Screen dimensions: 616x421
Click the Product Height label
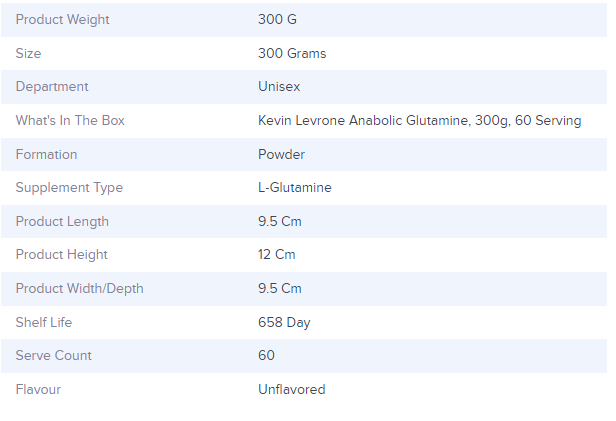pyautogui.click(x=61, y=255)
